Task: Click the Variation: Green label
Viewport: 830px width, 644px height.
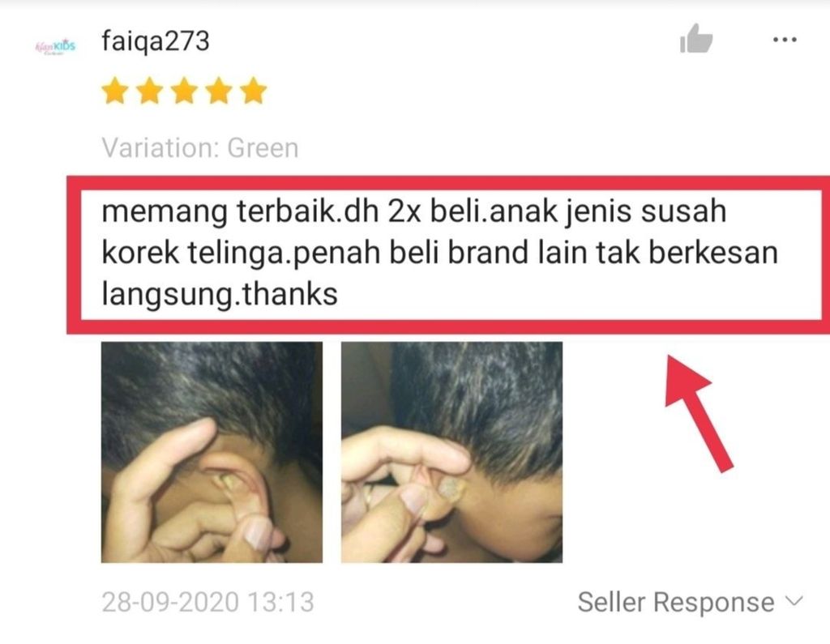Action: pyautogui.click(x=200, y=147)
